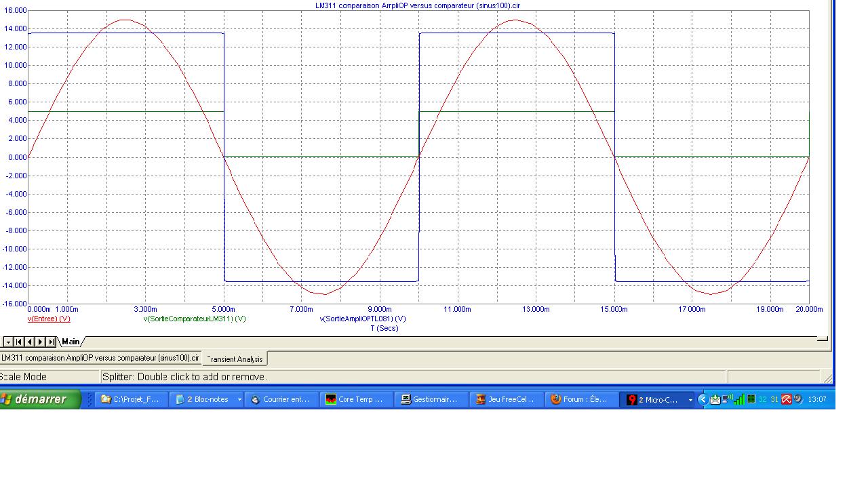Click the 13:07 taskbar clock
Screen dimensions: 868x488
817,399
